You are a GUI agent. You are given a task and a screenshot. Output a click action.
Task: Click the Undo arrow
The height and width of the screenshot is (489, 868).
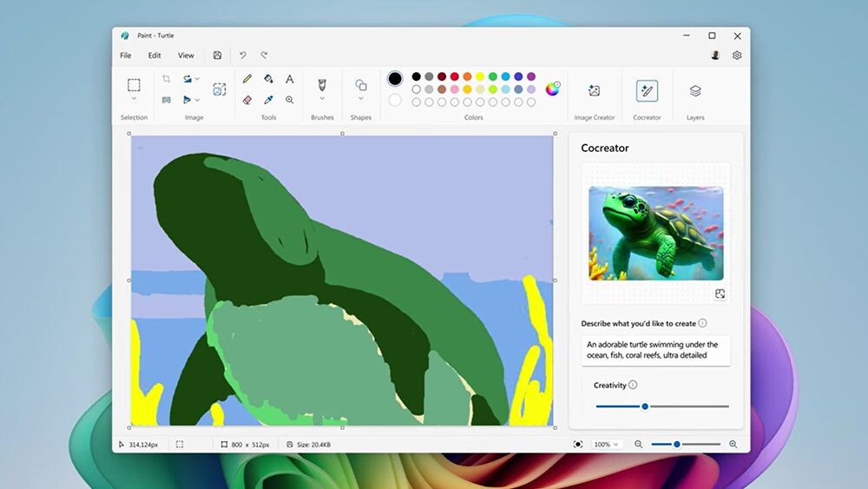243,56
